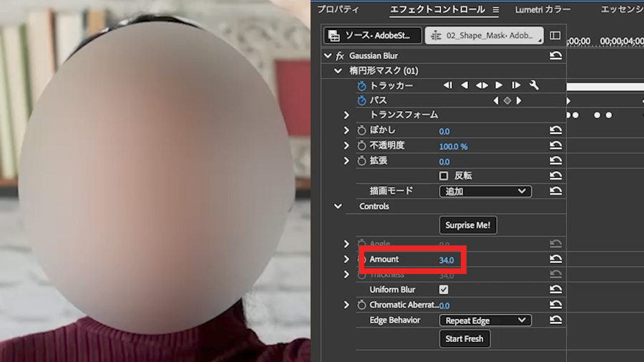Toggle Chromatic Aberration stopwatch animation
This screenshot has width=644, height=362.
point(361,305)
